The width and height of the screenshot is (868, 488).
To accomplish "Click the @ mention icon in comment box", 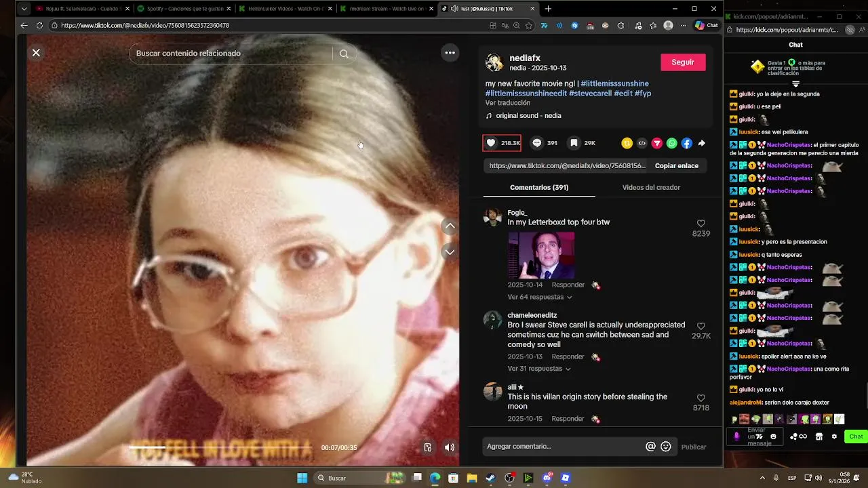I will pyautogui.click(x=650, y=447).
